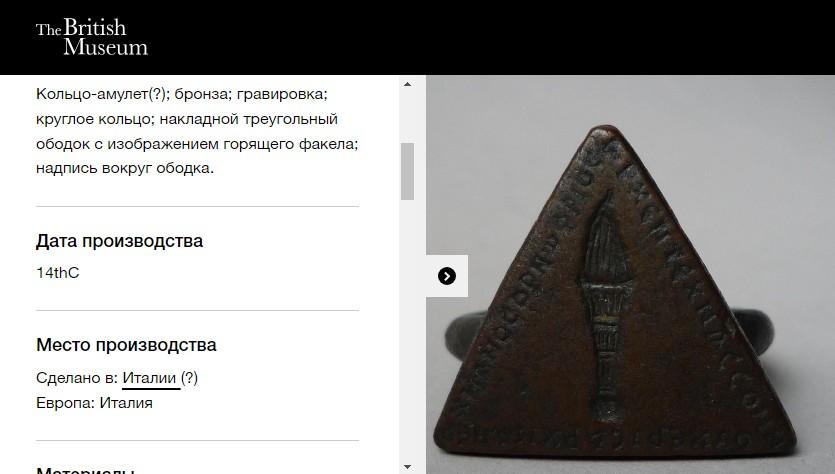Click the 14thC date text

point(58,273)
